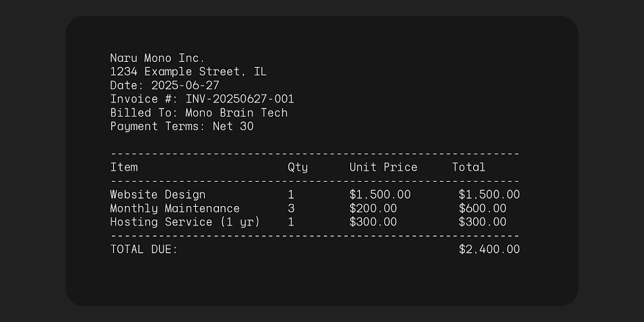Click the TOTAL DUE label
The height and width of the screenshot is (322, 644).
(144, 249)
